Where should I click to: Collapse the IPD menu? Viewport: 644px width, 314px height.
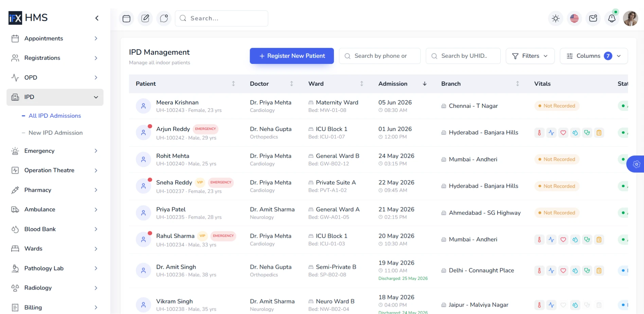click(55, 97)
